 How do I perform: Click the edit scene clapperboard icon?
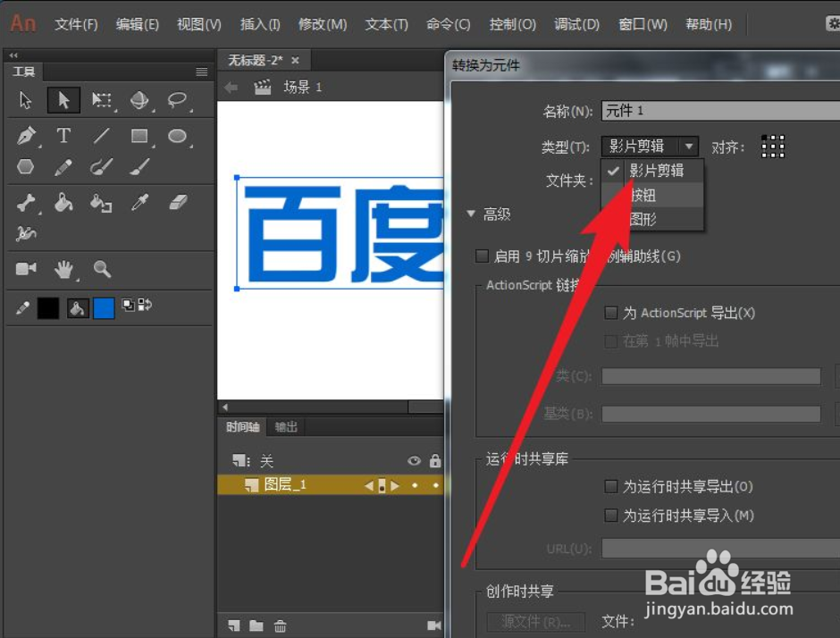[262, 87]
